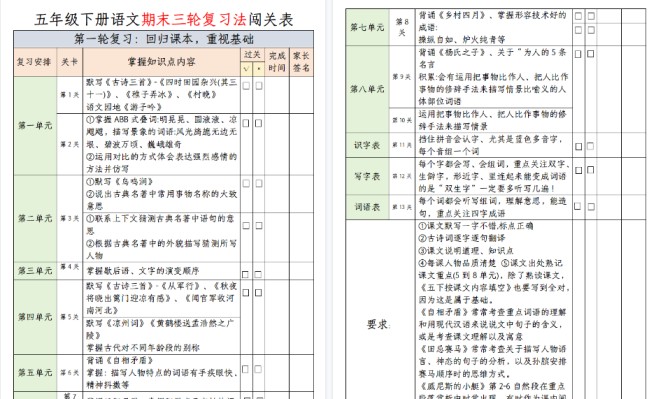Click the 完成时间 column header

277,62
